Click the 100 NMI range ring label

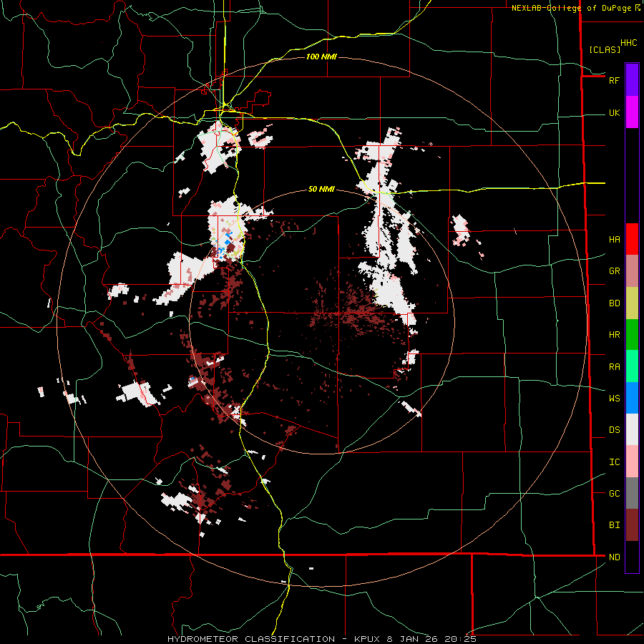pyautogui.click(x=321, y=57)
